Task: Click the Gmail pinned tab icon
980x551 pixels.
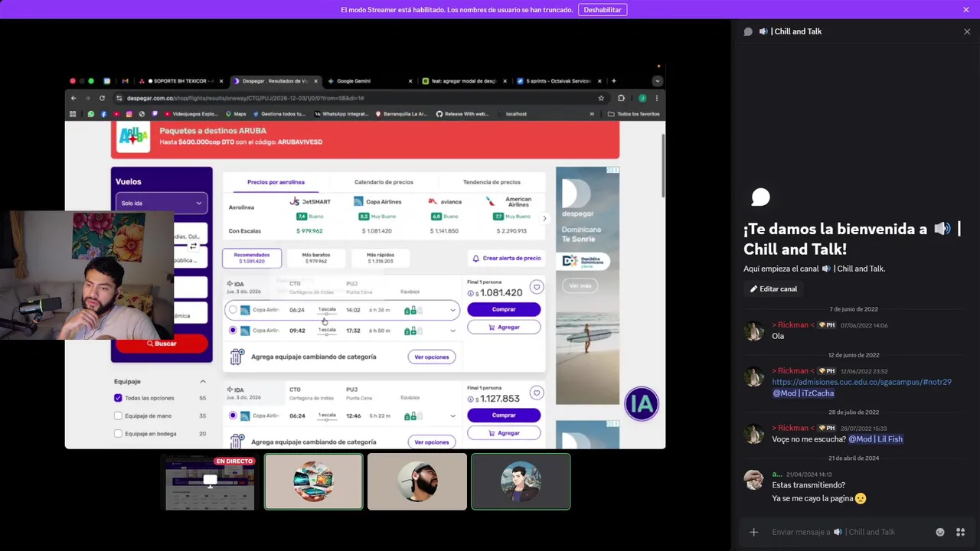Action: 125,80
